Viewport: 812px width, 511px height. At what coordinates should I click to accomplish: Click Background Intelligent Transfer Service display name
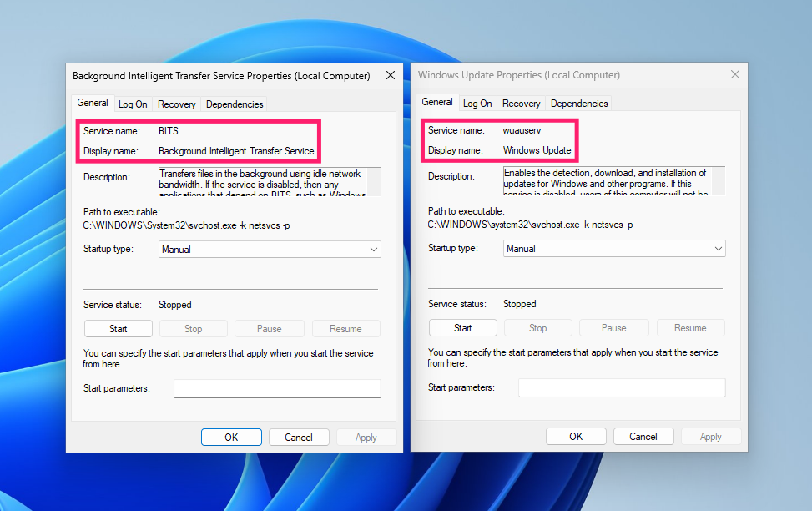(236, 151)
